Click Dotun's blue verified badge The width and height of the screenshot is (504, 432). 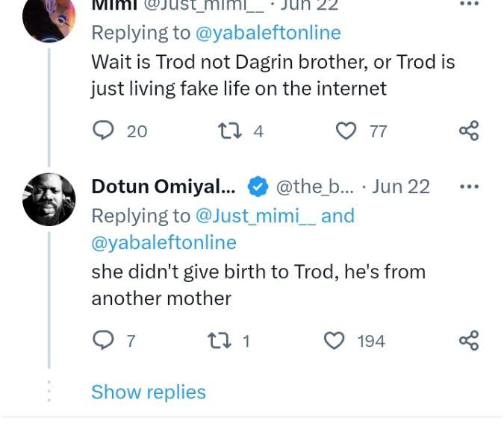click(x=258, y=187)
